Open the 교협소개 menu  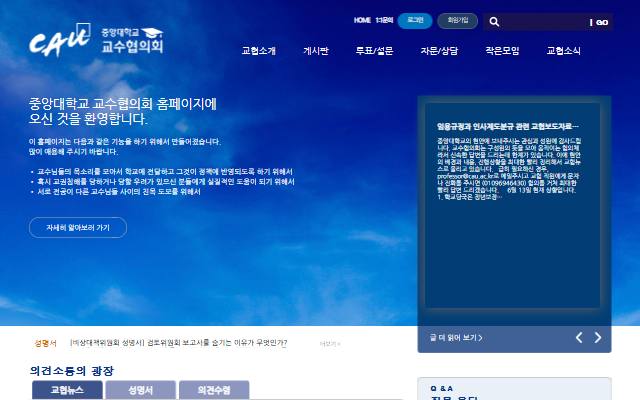click(x=259, y=51)
